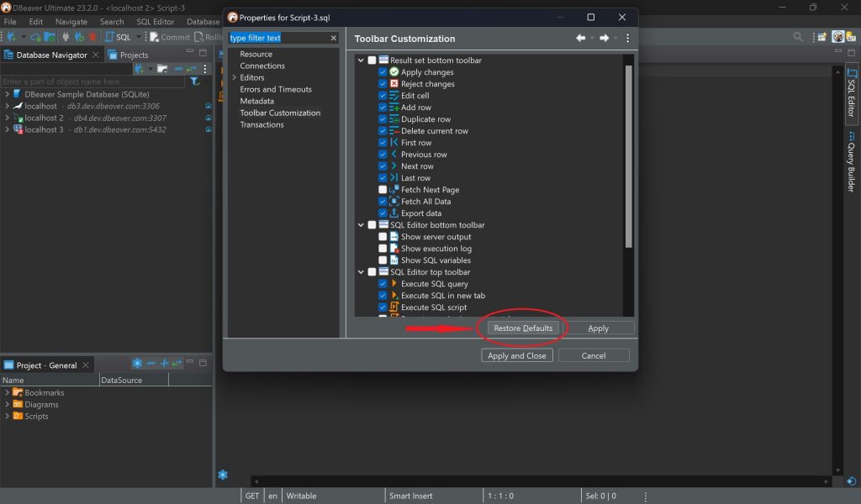Collapse the SQL Editor top toolbar group
Image resolution: width=861 pixels, height=504 pixels.
tap(361, 272)
